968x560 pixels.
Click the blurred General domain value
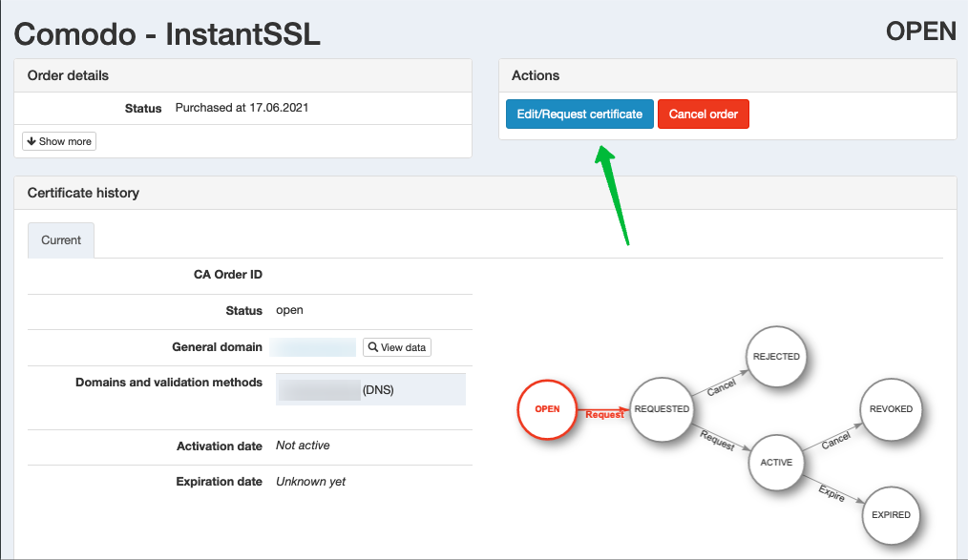(313, 347)
